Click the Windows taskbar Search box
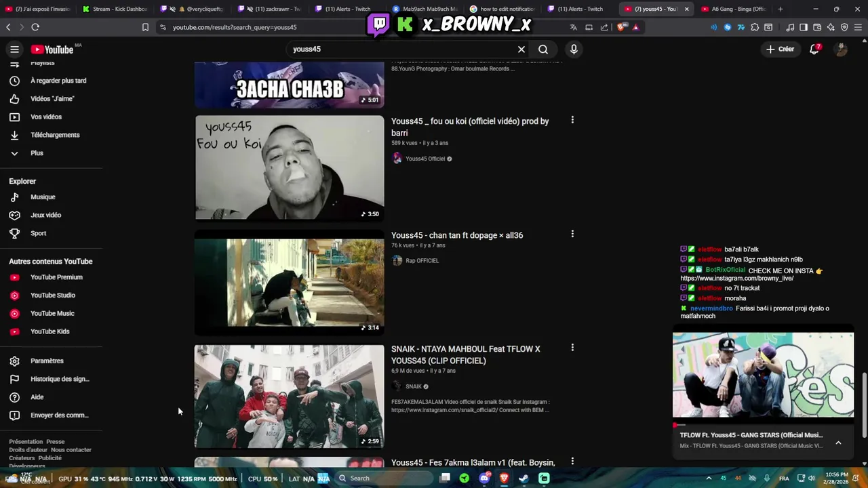 point(383,479)
